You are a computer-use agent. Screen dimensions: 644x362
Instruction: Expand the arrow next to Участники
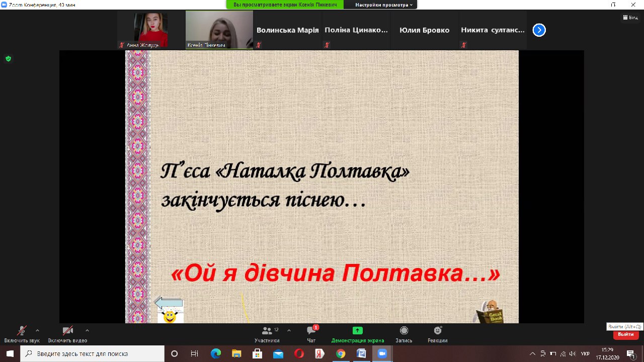[289, 330]
